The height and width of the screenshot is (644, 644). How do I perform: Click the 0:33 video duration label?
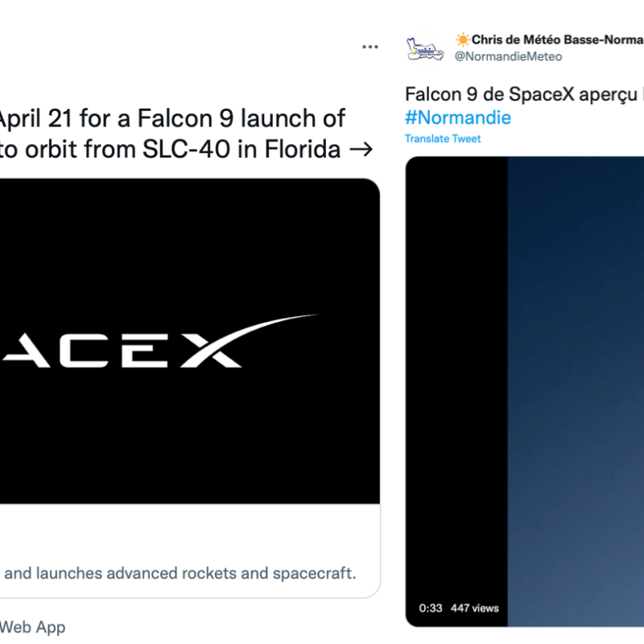[x=431, y=608]
